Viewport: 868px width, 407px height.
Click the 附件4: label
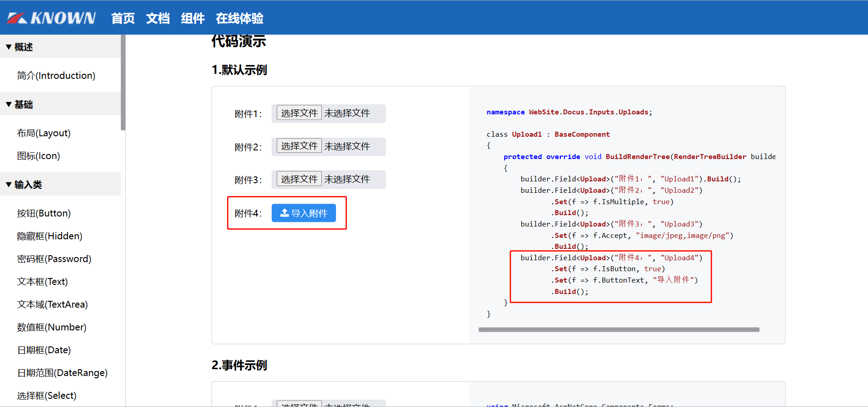[x=248, y=213]
